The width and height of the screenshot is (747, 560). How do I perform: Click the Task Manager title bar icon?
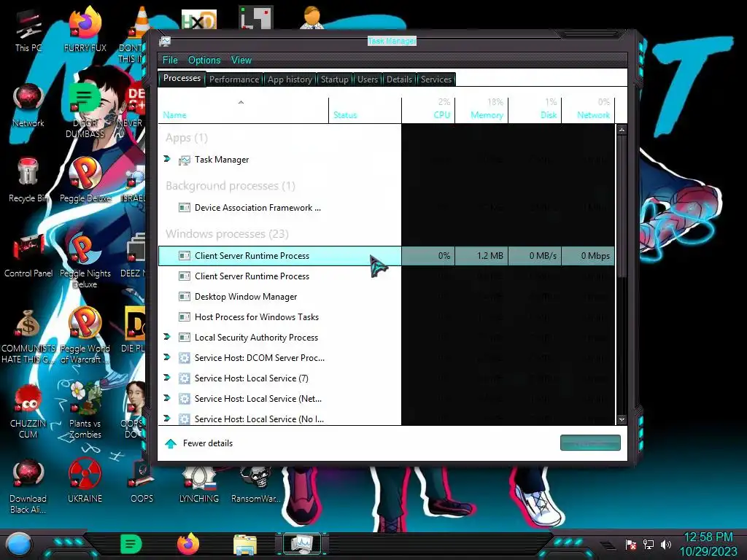point(165,42)
